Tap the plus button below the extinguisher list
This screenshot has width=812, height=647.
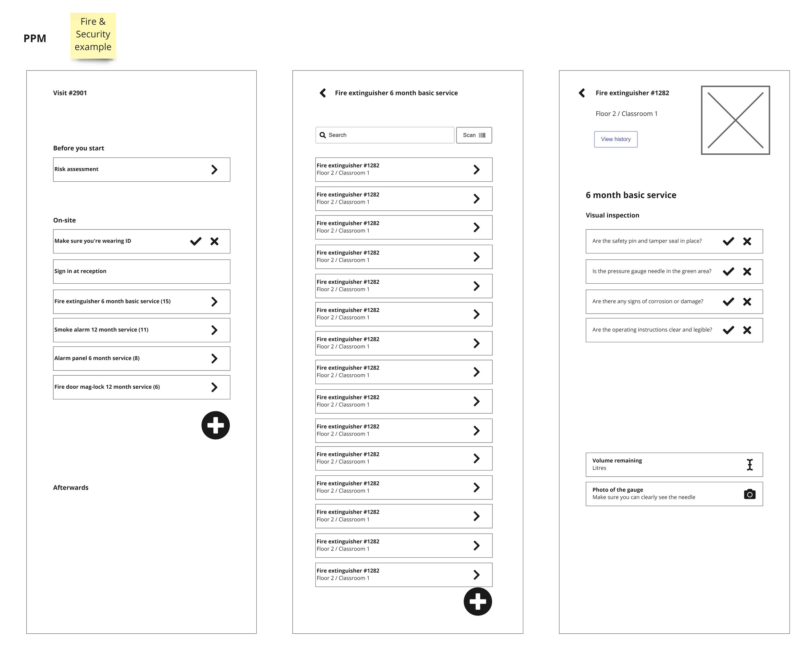pos(477,602)
